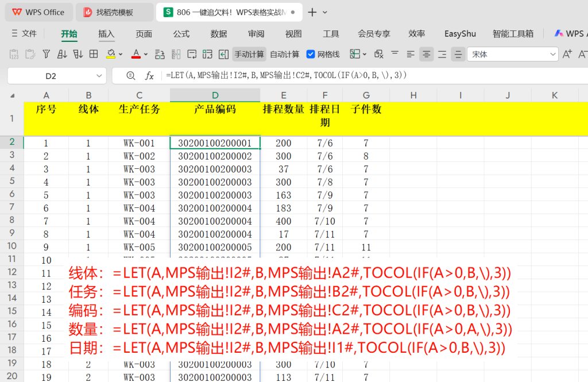Align text right icon

[442, 55]
